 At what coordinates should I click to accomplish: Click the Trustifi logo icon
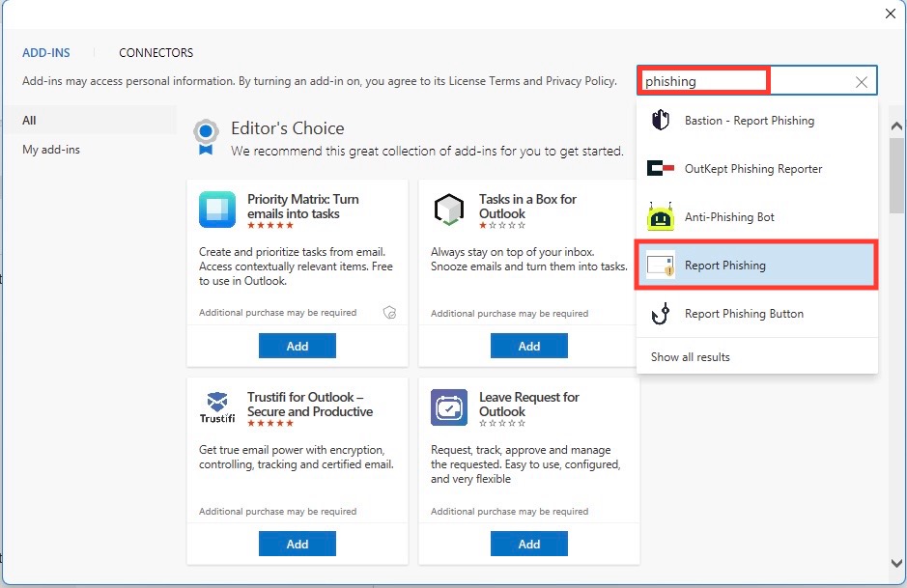click(x=217, y=407)
